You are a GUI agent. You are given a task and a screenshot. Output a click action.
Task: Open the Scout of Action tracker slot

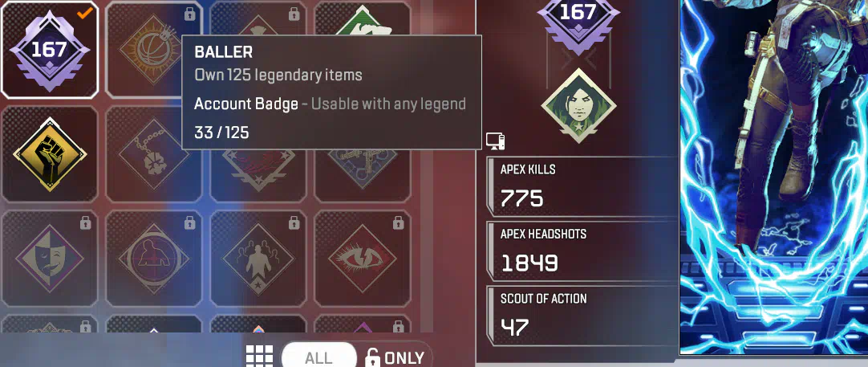(x=582, y=316)
